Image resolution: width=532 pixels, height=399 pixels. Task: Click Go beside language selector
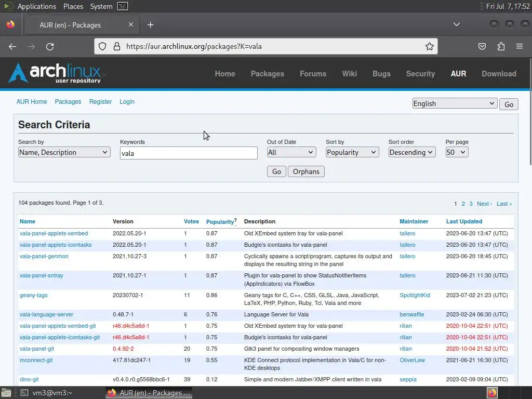click(x=509, y=104)
